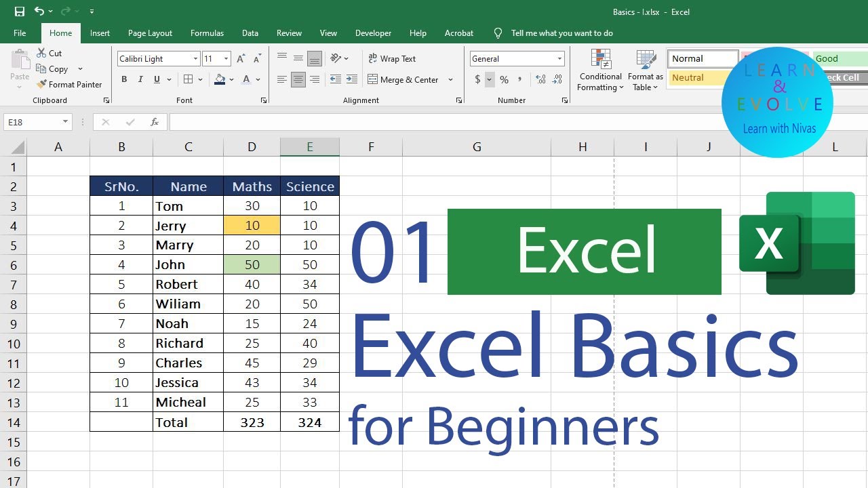
Task: Click the Wrap Text button
Action: point(392,59)
